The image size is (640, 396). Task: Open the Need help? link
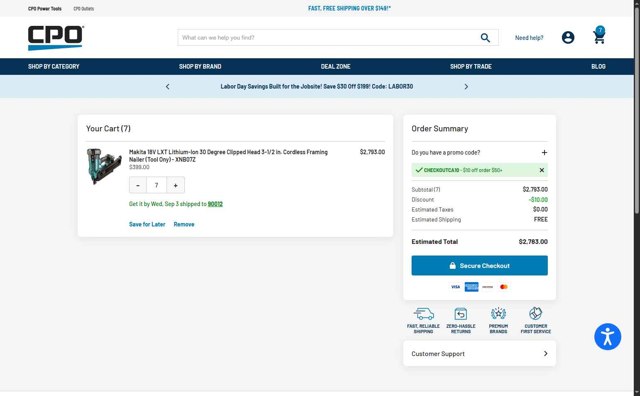[529, 38]
